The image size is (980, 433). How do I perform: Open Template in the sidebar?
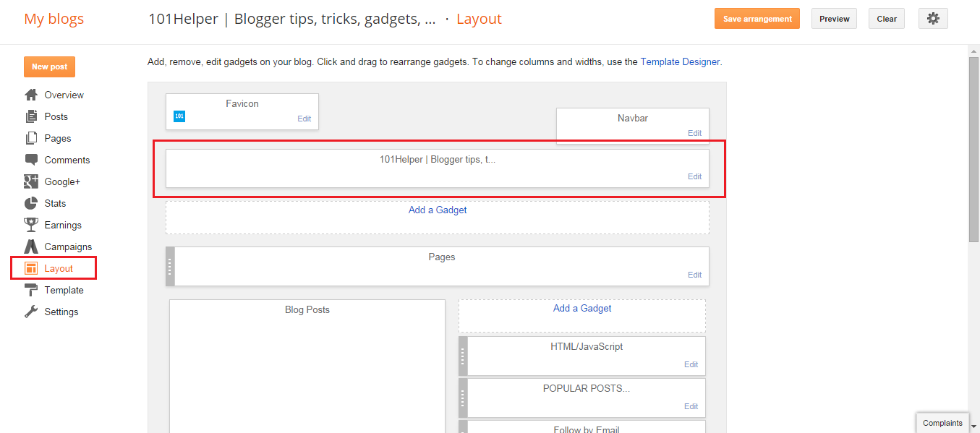click(x=64, y=290)
